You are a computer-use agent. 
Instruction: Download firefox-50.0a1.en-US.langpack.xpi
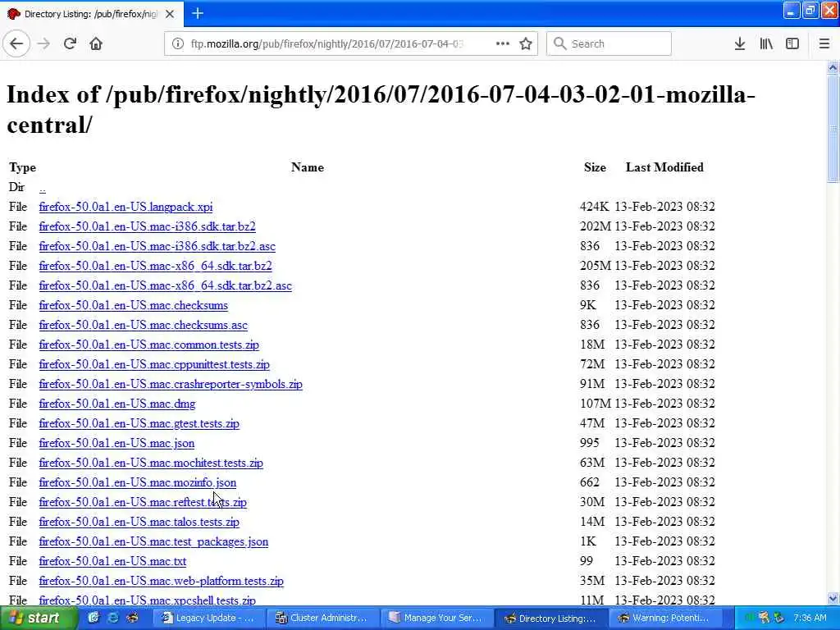(126, 207)
